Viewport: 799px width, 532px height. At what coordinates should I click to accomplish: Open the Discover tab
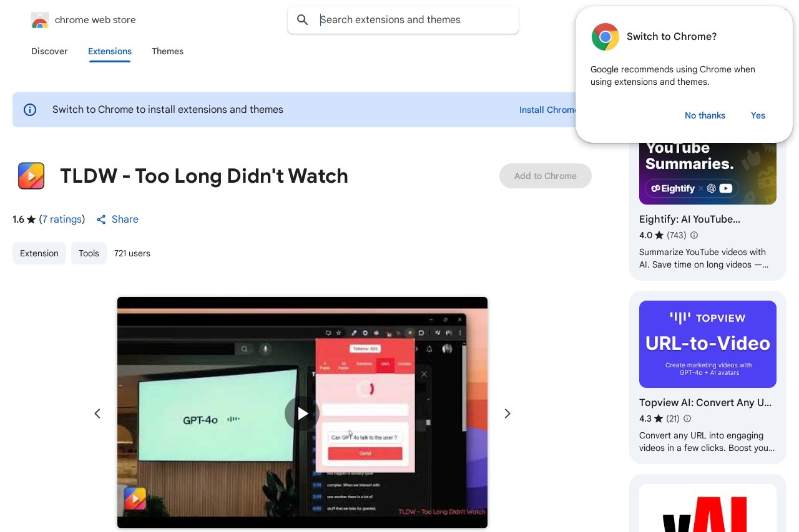click(49, 51)
